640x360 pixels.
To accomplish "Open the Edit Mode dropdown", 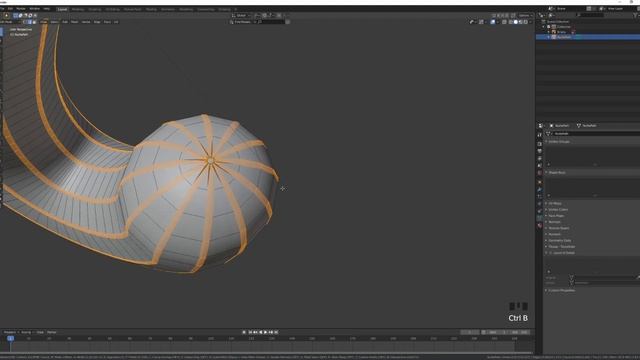I will 10,22.
